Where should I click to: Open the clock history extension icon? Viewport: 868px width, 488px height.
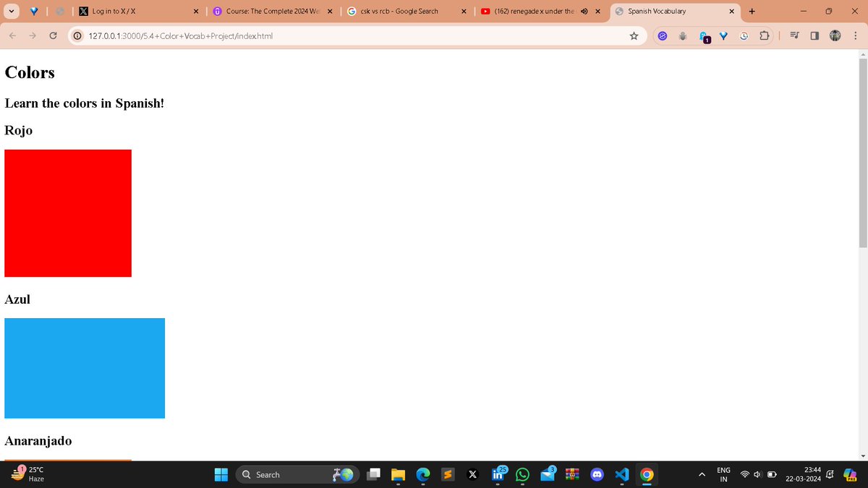tap(744, 35)
